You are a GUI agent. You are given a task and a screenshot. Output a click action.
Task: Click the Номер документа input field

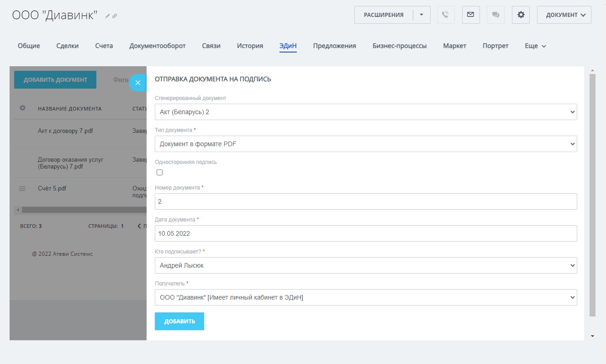click(365, 201)
